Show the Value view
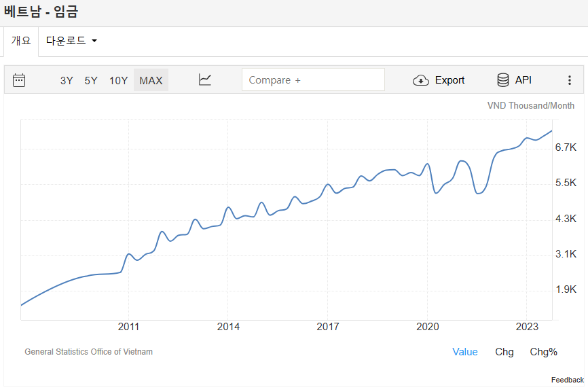Screen dimensions: 588x392 pos(465,352)
